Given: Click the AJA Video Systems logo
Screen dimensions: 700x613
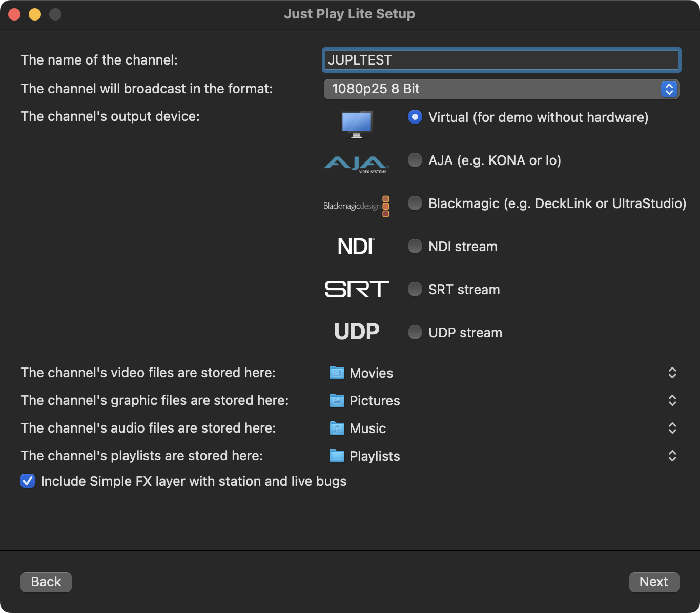Looking at the screenshot, I should (357, 164).
